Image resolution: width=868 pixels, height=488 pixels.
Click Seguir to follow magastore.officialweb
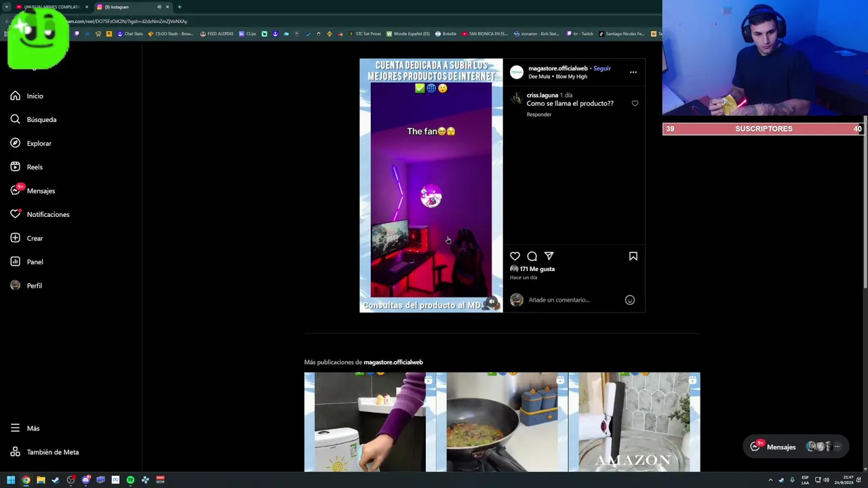(x=602, y=68)
